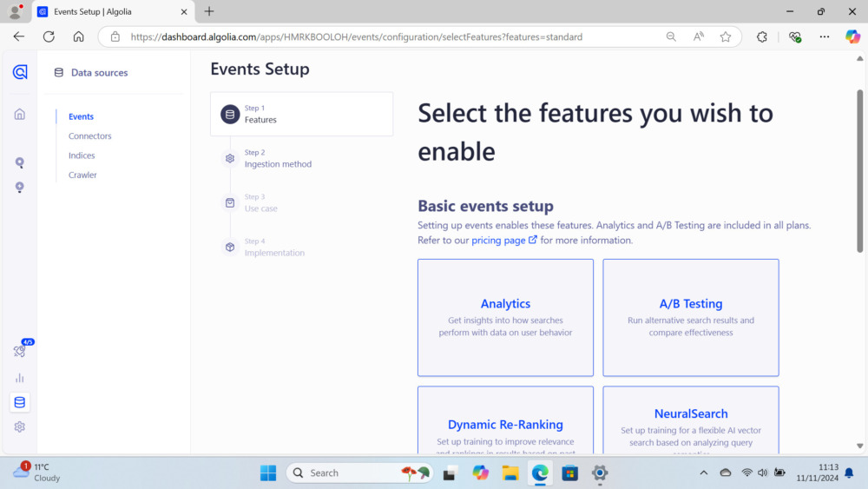Click the taskbar Search box

pos(360,473)
